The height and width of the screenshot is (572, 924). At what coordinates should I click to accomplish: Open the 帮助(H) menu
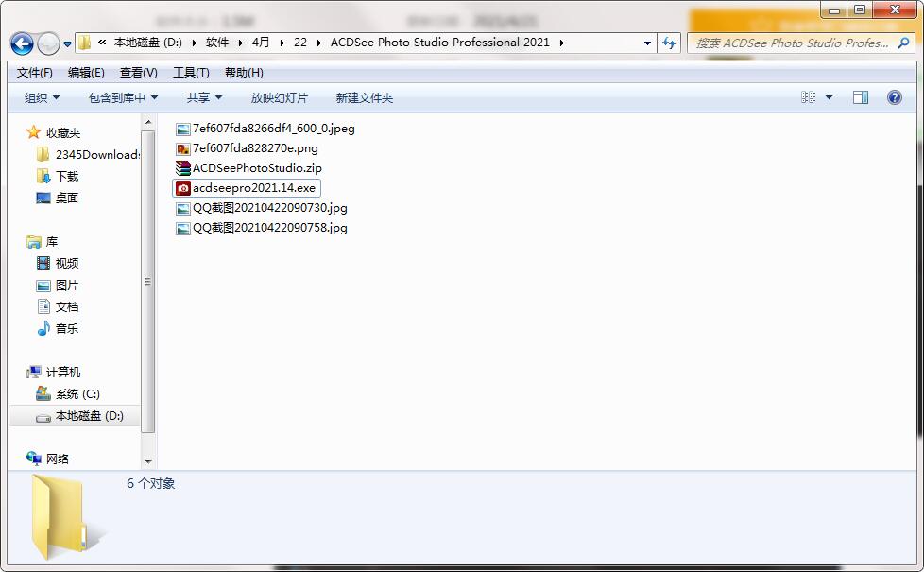(244, 73)
